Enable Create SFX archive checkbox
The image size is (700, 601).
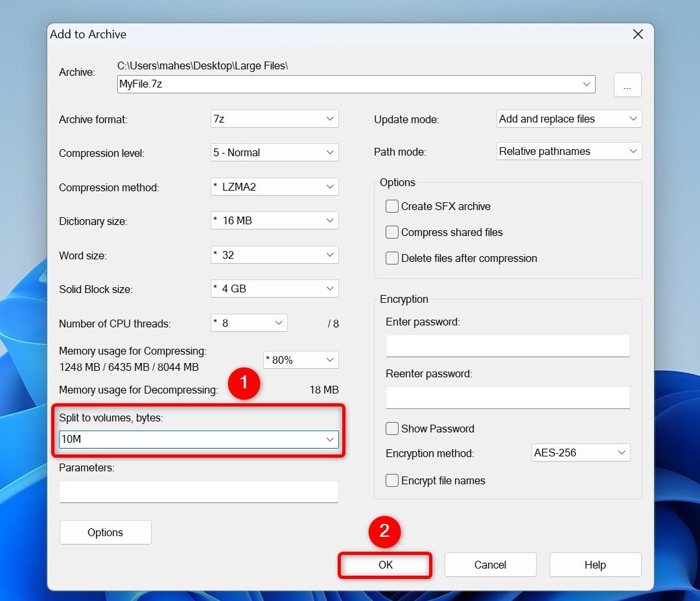[x=392, y=206]
